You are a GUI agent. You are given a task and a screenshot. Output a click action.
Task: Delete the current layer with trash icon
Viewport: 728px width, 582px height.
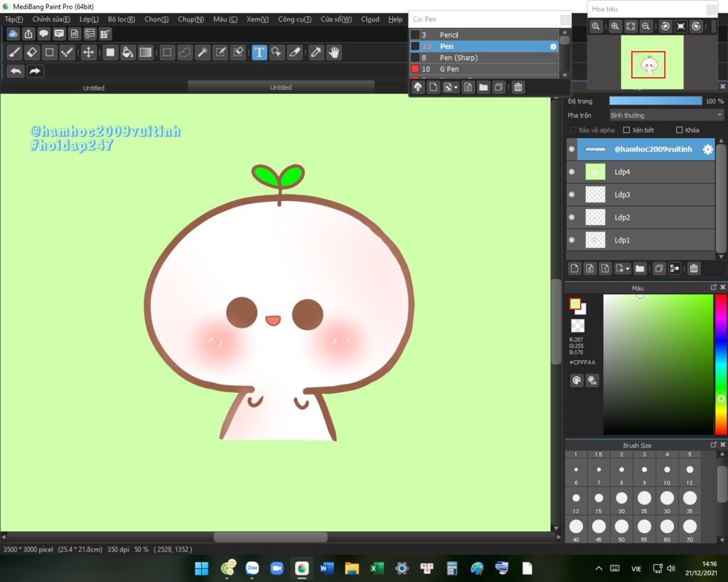click(694, 268)
